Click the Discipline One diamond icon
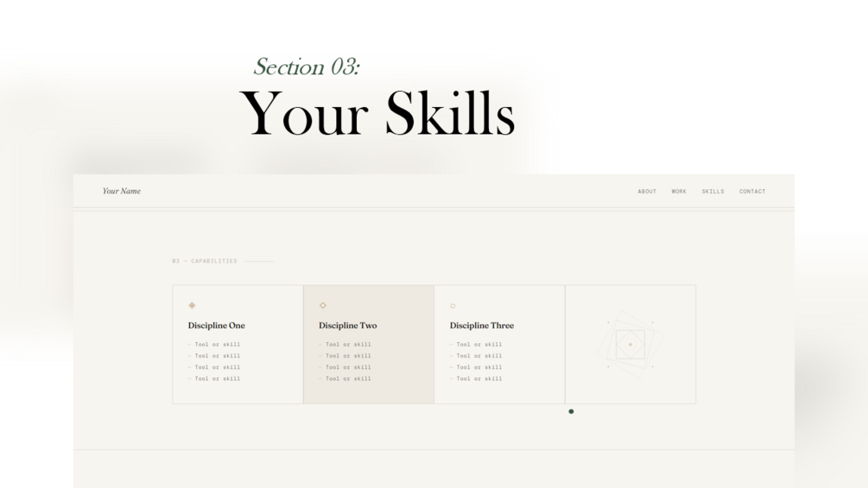The width and height of the screenshot is (868, 488). pyautogui.click(x=192, y=306)
